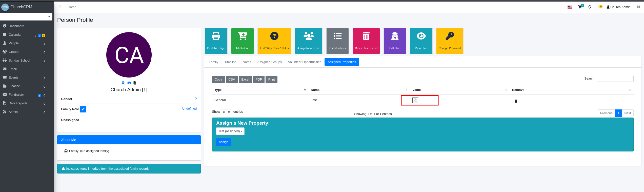Click camera icon under profile photo
Viewport: 644px width, 192px height.
[x=129, y=83]
